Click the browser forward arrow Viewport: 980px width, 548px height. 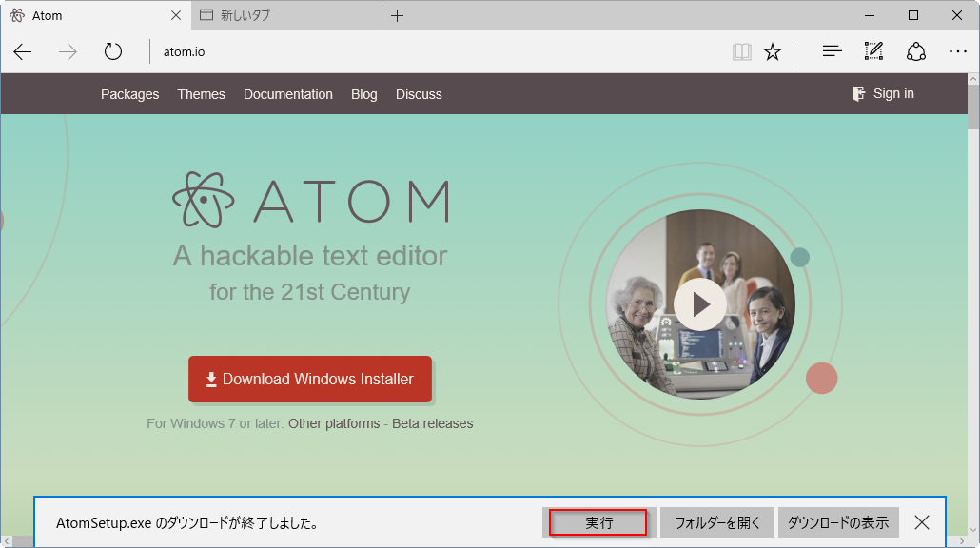click(x=68, y=52)
